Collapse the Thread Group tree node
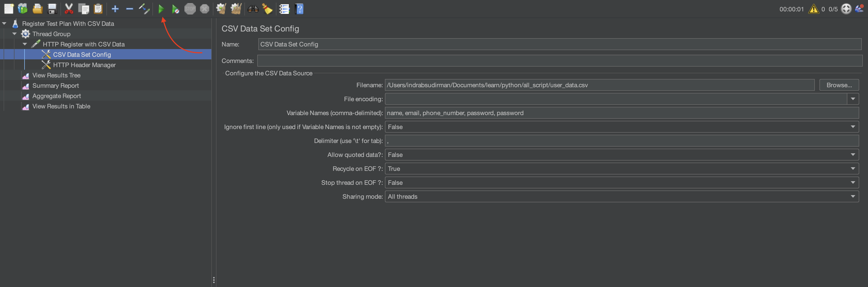This screenshot has width=868, height=287. coord(14,34)
